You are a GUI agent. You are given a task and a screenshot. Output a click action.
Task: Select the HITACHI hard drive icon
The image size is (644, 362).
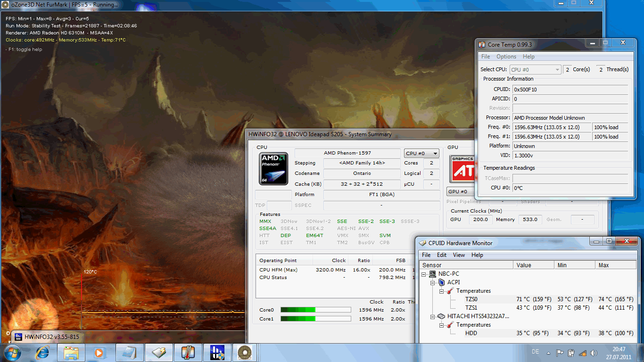tap(441, 316)
